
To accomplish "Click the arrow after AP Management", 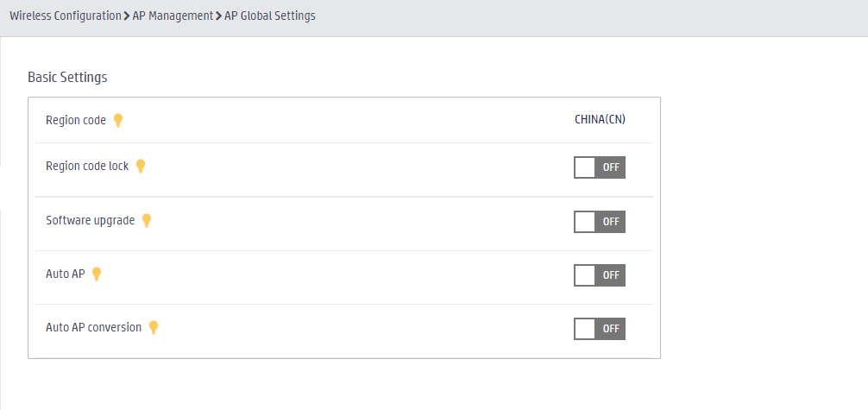I will [x=218, y=16].
